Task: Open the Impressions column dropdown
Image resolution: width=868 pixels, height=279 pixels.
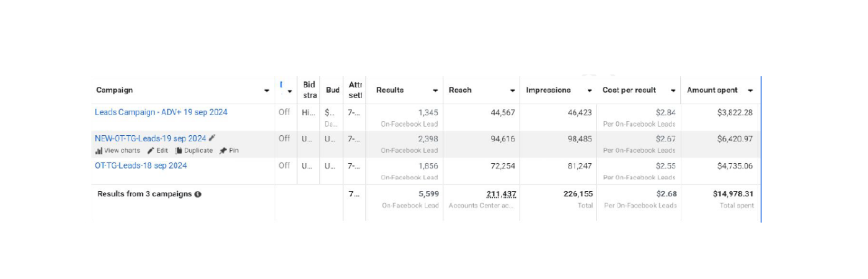Action: coord(589,91)
